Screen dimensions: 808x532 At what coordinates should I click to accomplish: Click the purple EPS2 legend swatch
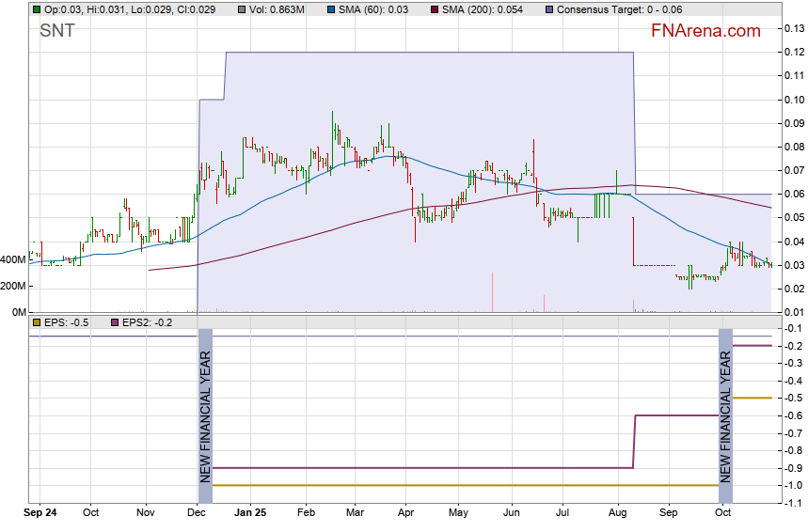[116, 322]
